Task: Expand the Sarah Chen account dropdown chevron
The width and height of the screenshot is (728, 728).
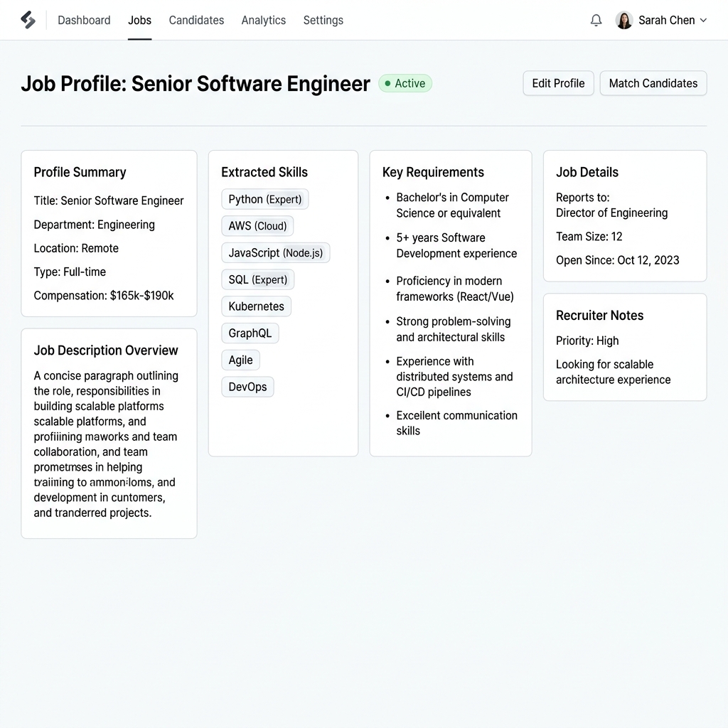Action: (x=703, y=20)
